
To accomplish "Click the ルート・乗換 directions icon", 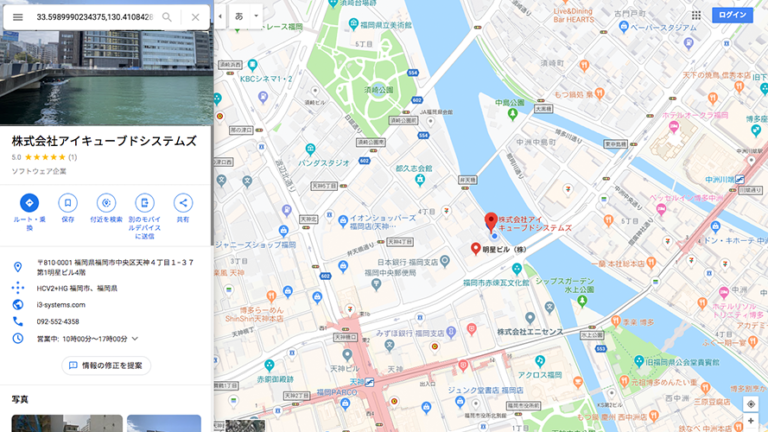I will point(29,203).
